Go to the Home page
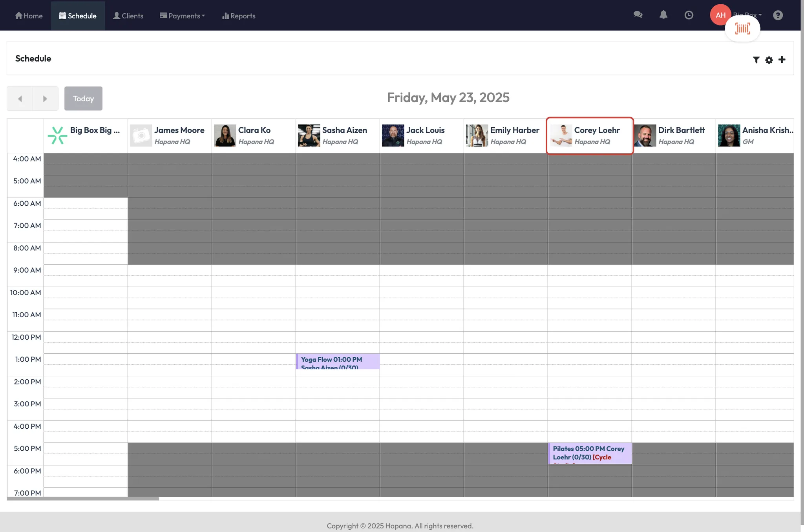Image resolution: width=804 pixels, height=532 pixels. [x=29, y=16]
